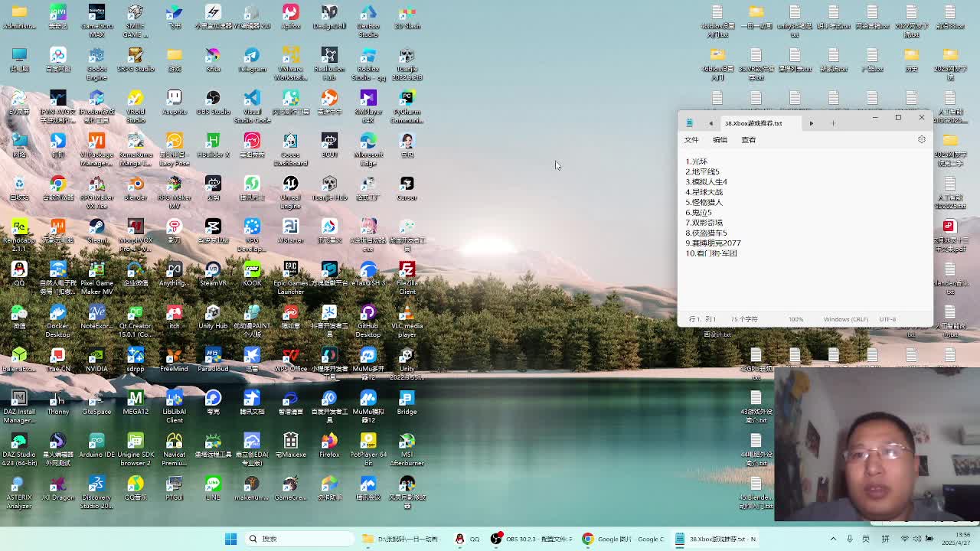The image size is (980, 551).
Task: Open the 查看 menu in Notepad
Action: (x=748, y=140)
